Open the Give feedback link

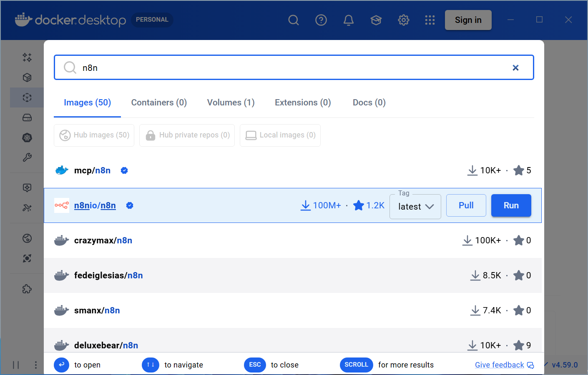coord(499,365)
